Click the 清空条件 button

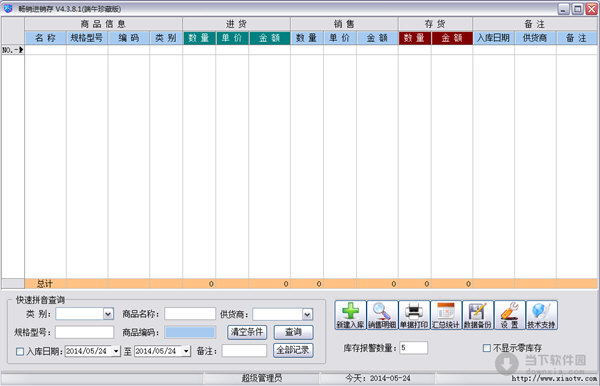(247, 332)
